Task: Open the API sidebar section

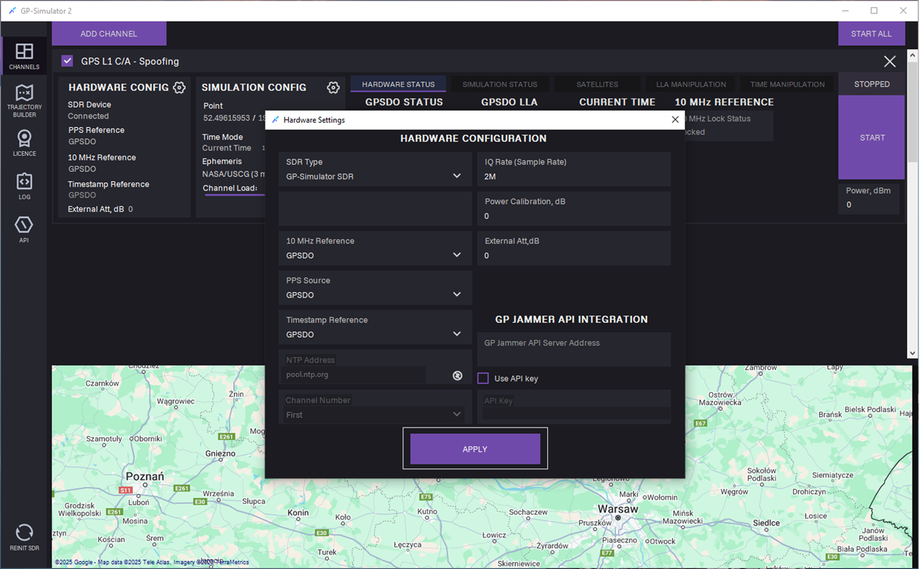Action: [24, 229]
